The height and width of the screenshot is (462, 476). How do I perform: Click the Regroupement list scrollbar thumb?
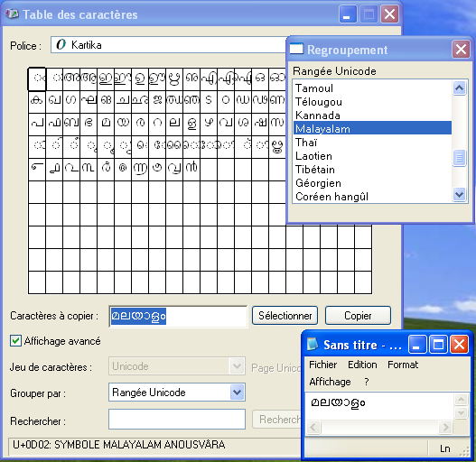tap(460, 158)
